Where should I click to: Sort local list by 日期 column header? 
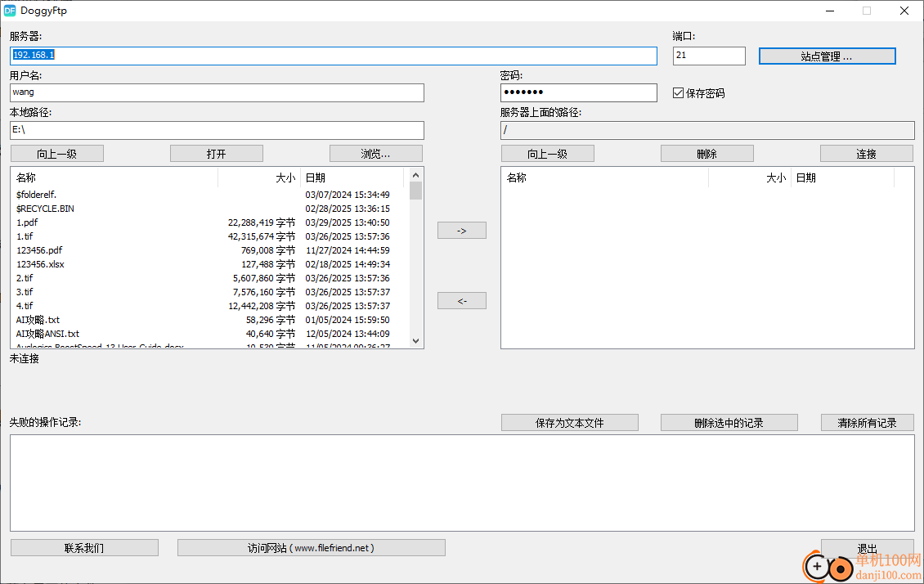(x=352, y=177)
